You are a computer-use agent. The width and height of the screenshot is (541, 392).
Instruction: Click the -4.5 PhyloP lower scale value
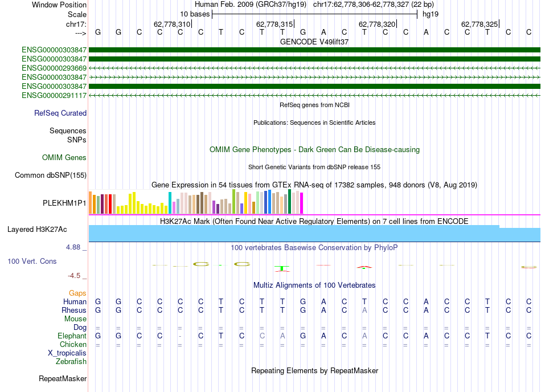(x=74, y=275)
